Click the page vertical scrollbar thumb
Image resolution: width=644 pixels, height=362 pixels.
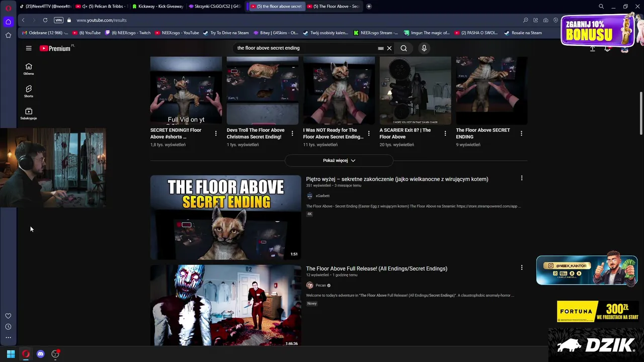click(640, 113)
